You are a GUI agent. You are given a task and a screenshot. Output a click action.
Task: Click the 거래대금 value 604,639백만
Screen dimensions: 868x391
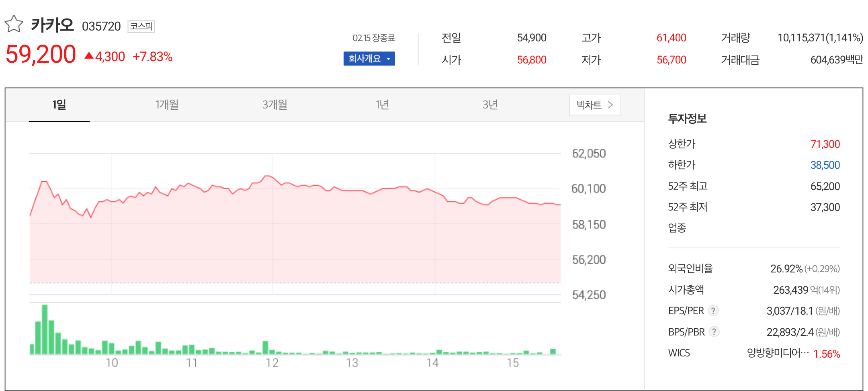[837, 60]
